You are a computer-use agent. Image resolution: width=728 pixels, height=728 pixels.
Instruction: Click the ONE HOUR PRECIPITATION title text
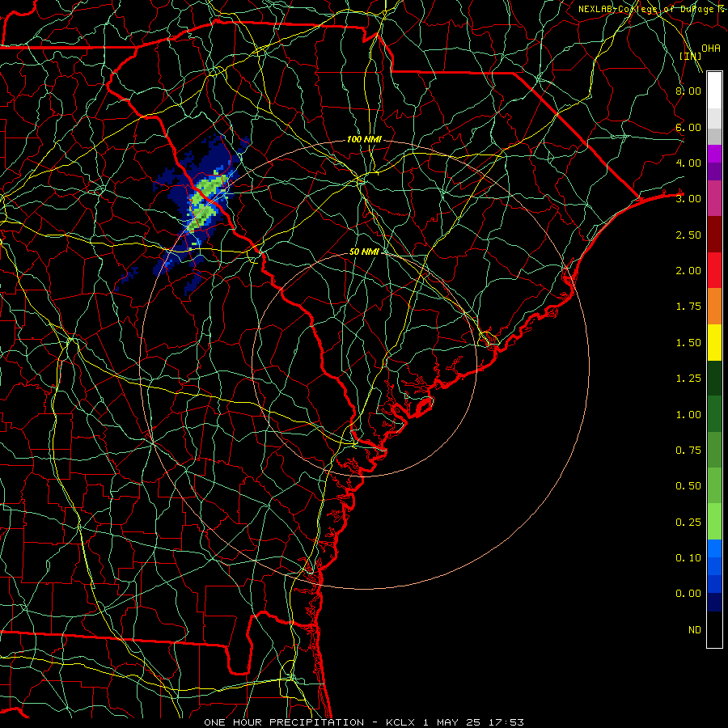click(x=284, y=722)
